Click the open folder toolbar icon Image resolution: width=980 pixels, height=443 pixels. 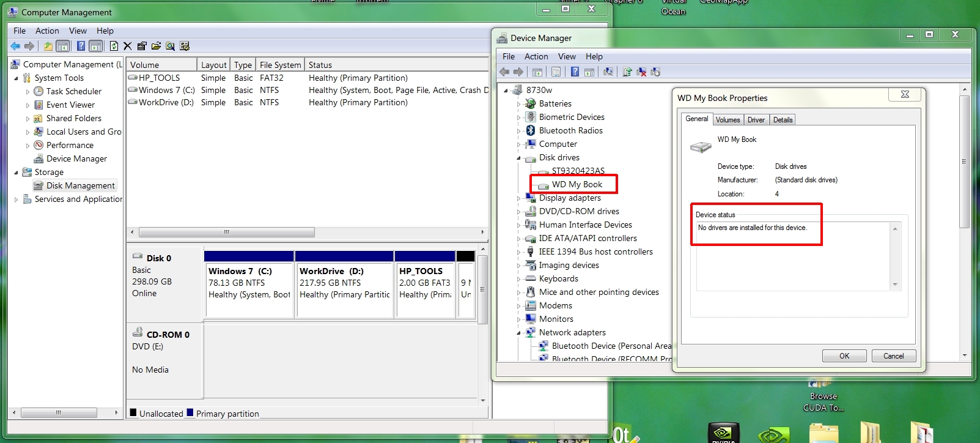(x=156, y=46)
